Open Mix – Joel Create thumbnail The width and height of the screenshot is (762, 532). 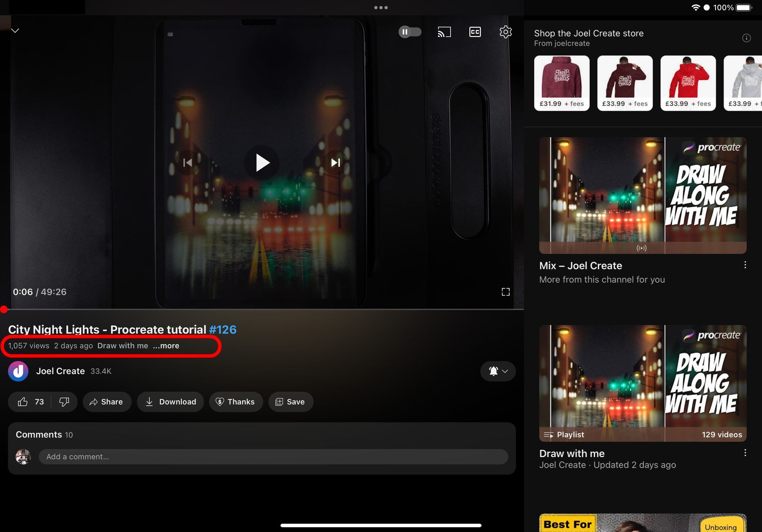[x=643, y=195]
